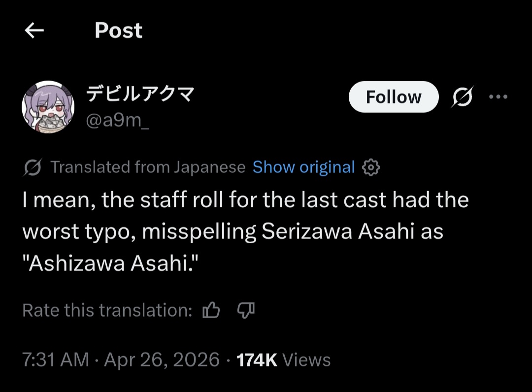Click the Post header title
The width and height of the screenshot is (532, 392).
click(118, 31)
